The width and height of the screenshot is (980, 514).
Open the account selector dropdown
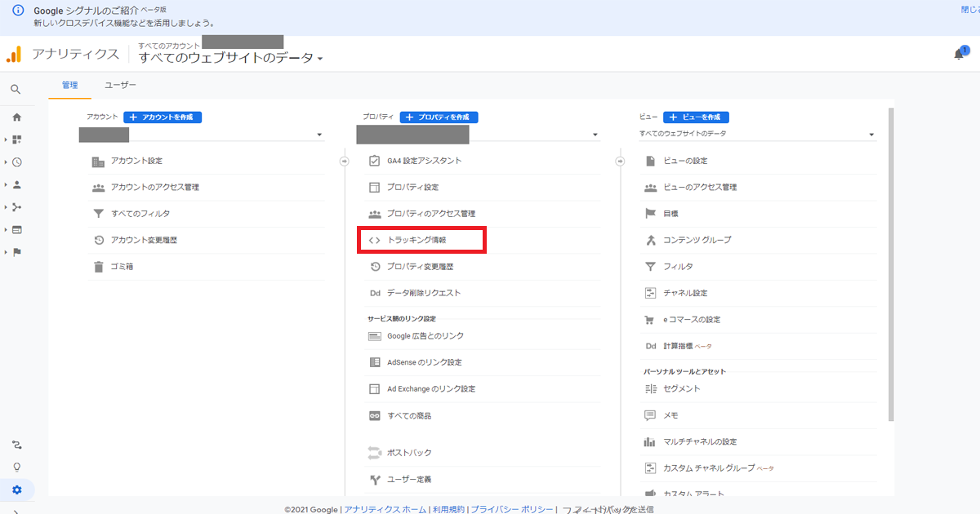[x=201, y=135]
